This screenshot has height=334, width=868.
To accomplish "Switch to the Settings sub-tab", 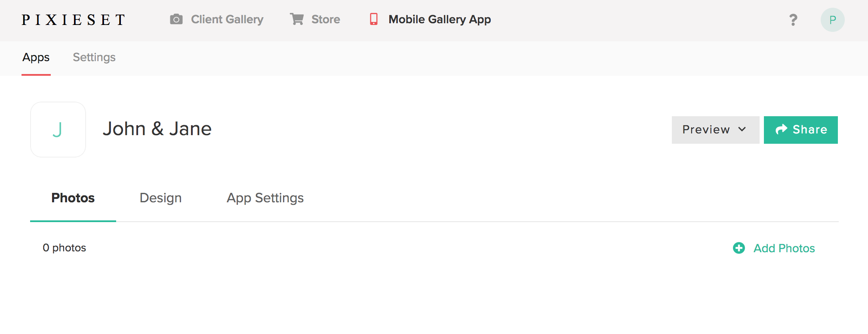I will coord(94,58).
